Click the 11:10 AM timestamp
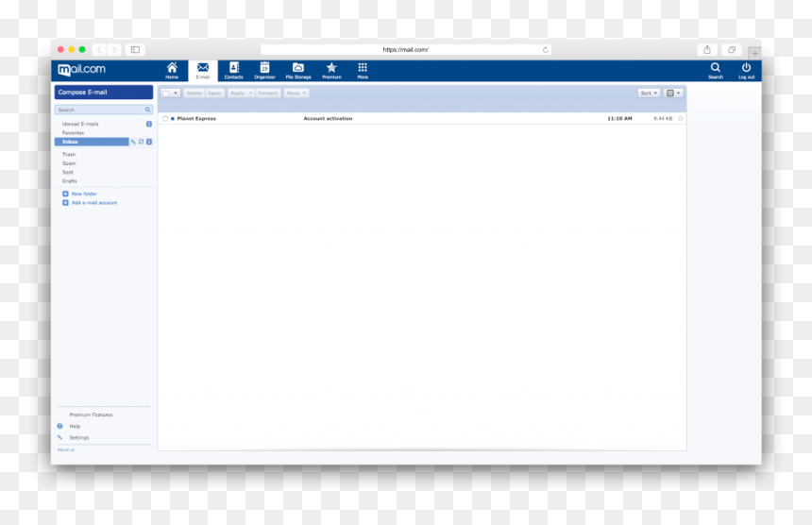Image resolution: width=812 pixels, height=525 pixels. (x=620, y=119)
